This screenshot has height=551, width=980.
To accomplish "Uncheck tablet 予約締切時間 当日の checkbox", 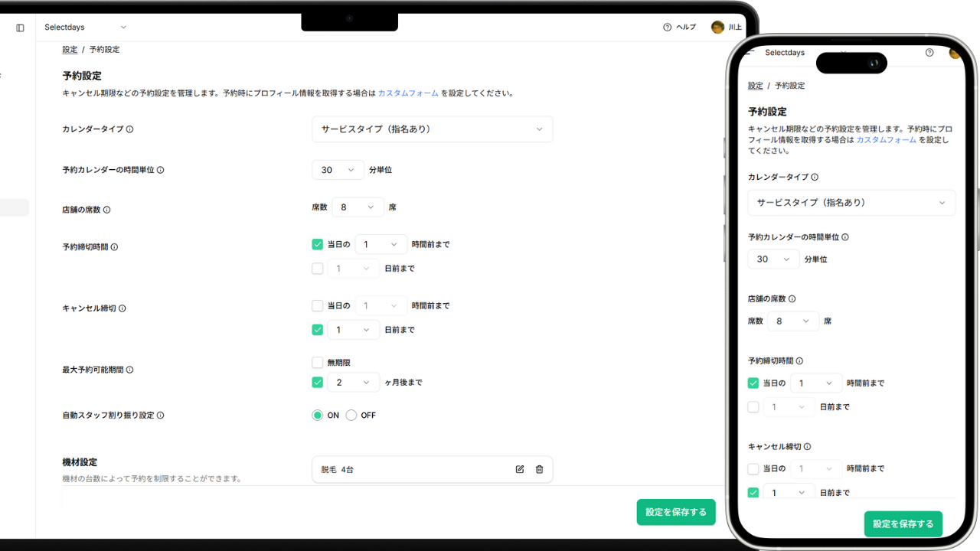I will tap(318, 244).
